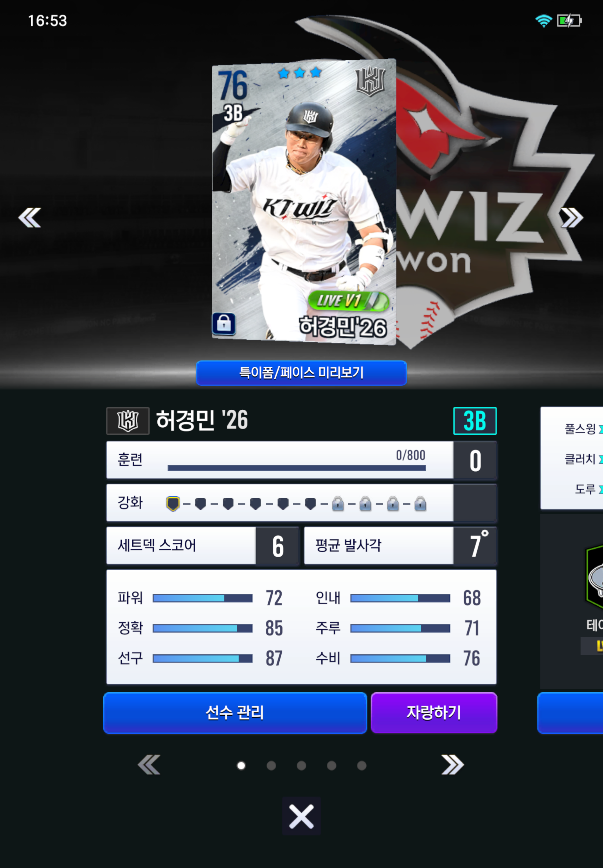Go to next info page with bottom-right arrow

click(453, 765)
